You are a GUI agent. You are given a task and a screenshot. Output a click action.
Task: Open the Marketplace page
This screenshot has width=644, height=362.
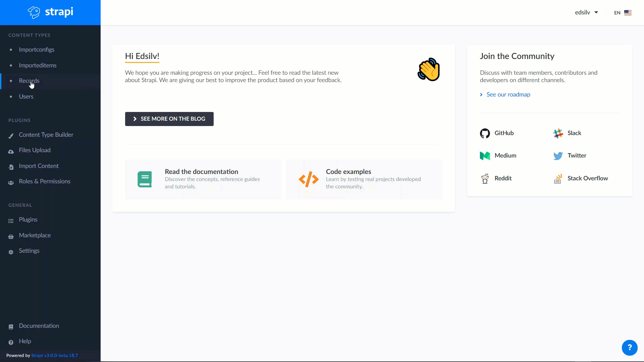click(x=50, y=235)
